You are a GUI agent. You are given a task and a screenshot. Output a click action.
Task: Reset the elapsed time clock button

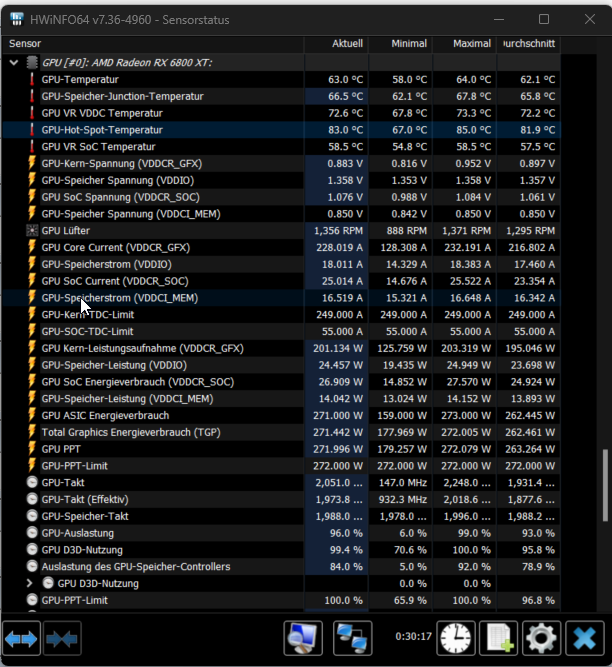click(455, 638)
